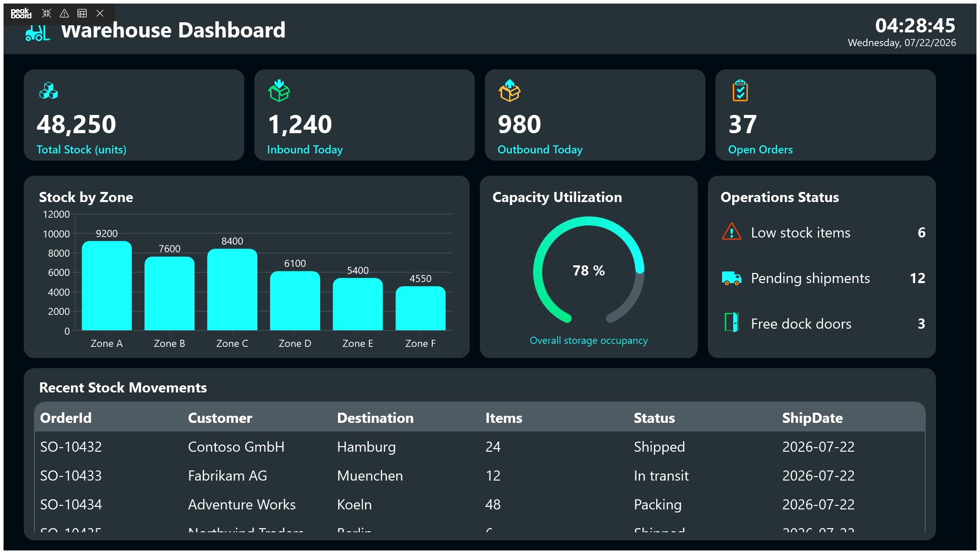Click the 1,240 inbound value

[x=300, y=124]
